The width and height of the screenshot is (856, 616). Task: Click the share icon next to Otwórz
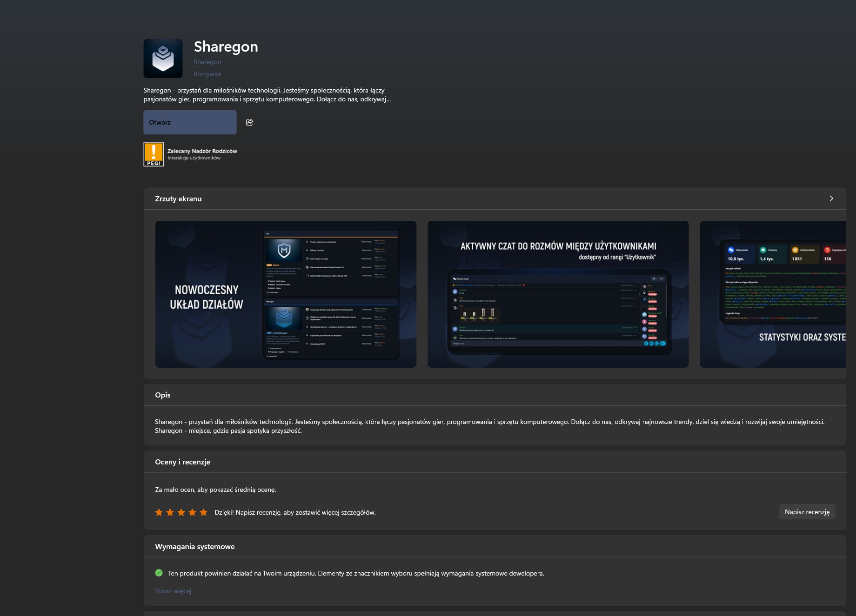point(249,122)
